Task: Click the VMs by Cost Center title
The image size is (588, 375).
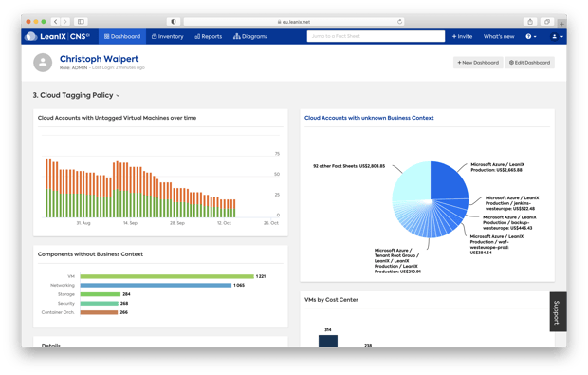Action: tap(331, 300)
